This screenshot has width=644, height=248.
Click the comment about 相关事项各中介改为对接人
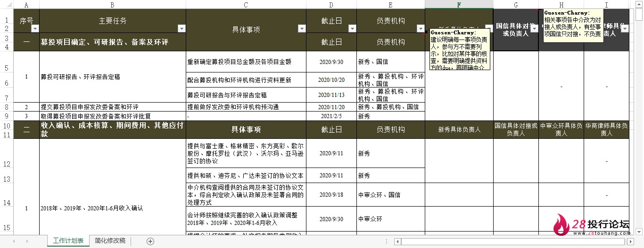(x=573, y=25)
